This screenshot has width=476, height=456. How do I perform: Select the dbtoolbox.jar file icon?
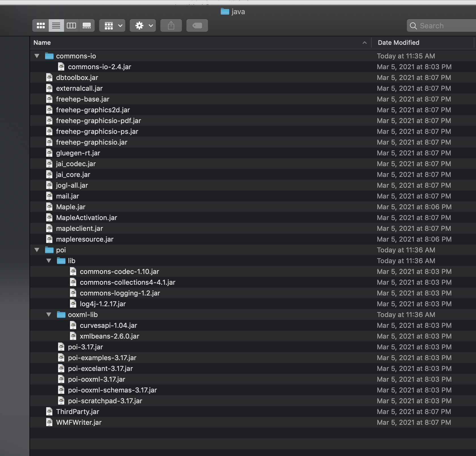tap(49, 77)
